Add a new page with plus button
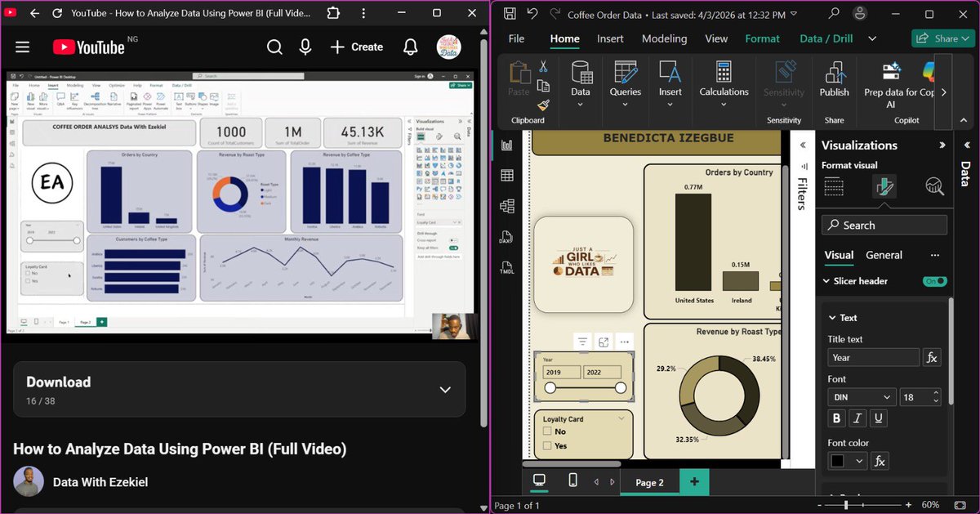This screenshot has height=514, width=980. point(694,482)
